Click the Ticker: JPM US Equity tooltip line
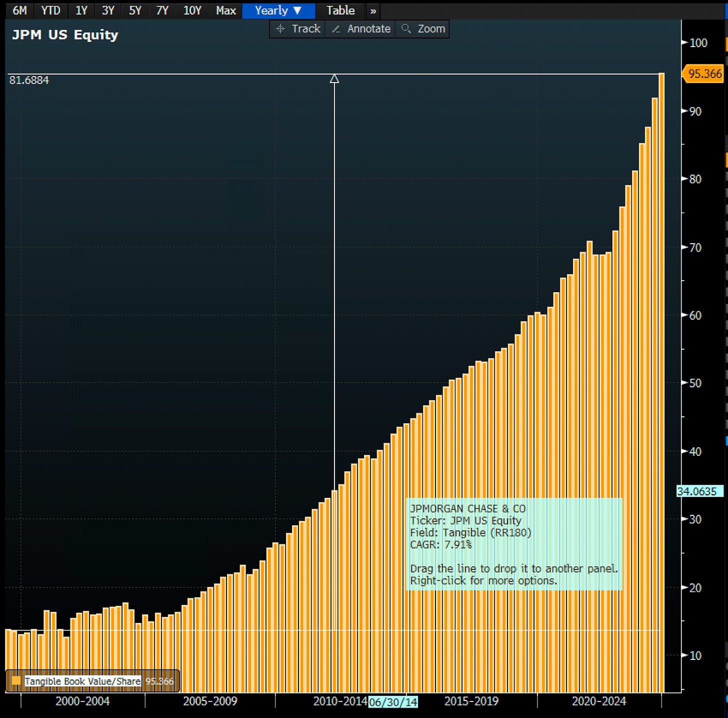This screenshot has width=728, height=718. point(465,520)
